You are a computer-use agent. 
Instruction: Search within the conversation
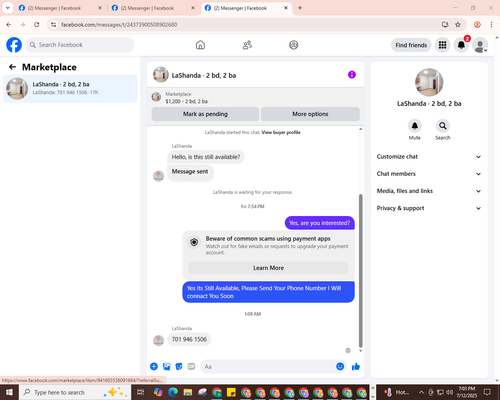[x=443, y=126]
